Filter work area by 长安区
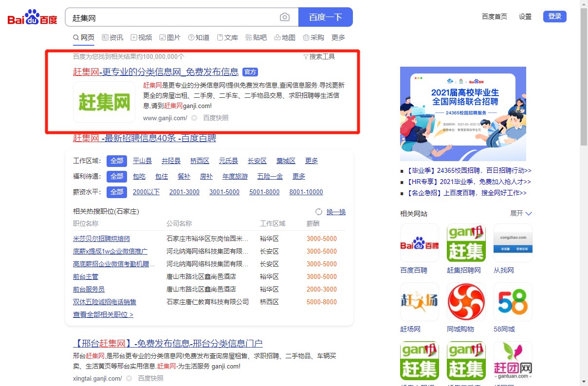The height and width of the screenshot is (386, 588). (257, 161)
